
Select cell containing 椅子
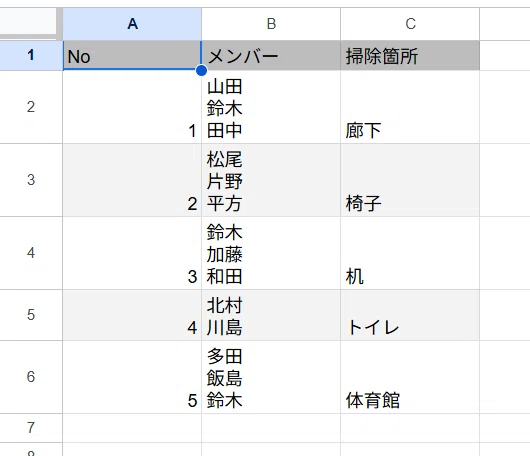pos(410,180)
